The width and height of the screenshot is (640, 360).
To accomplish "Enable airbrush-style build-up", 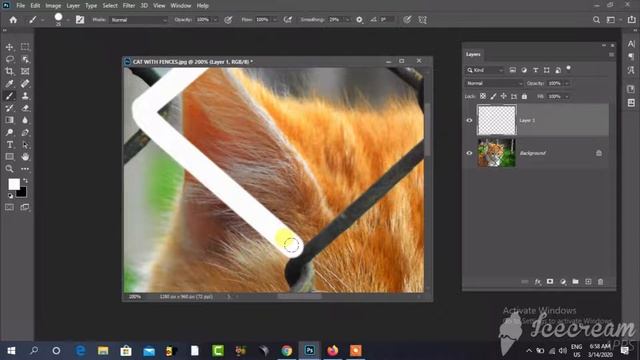I will [288, 20].
